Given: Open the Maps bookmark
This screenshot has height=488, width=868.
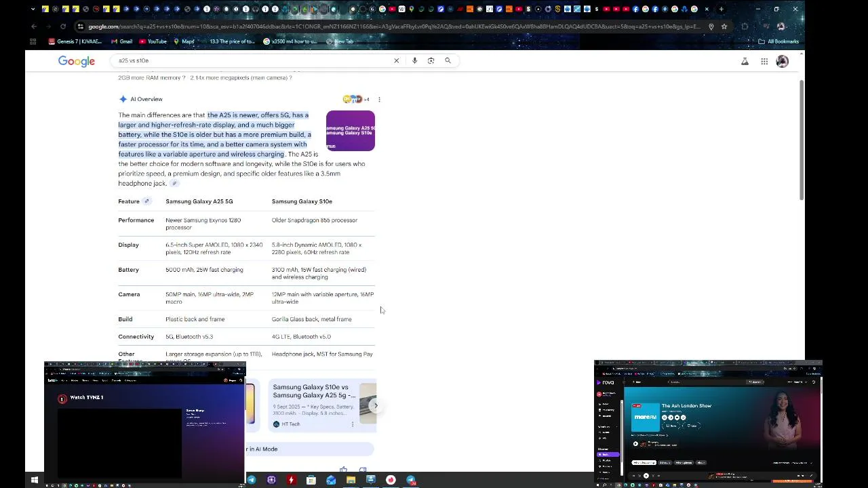Looking at the screenshot, I should tap(184, 41).
